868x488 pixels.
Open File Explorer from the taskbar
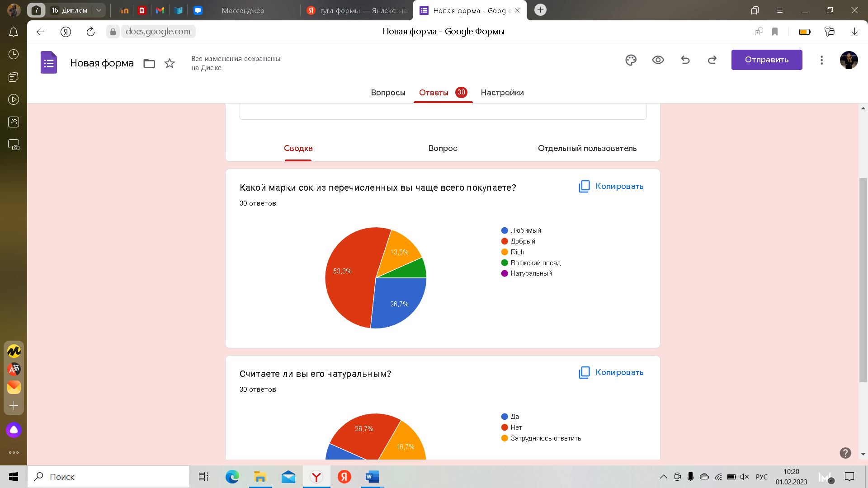(x=260, y=477)
